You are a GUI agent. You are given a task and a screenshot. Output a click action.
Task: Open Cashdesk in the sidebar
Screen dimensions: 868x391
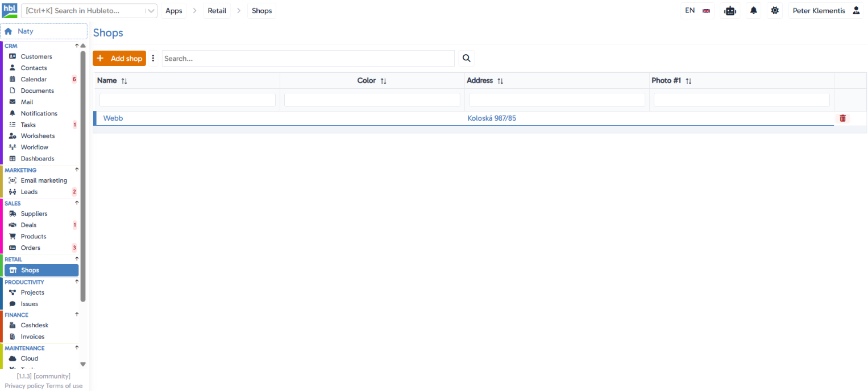tap(41, 326)
